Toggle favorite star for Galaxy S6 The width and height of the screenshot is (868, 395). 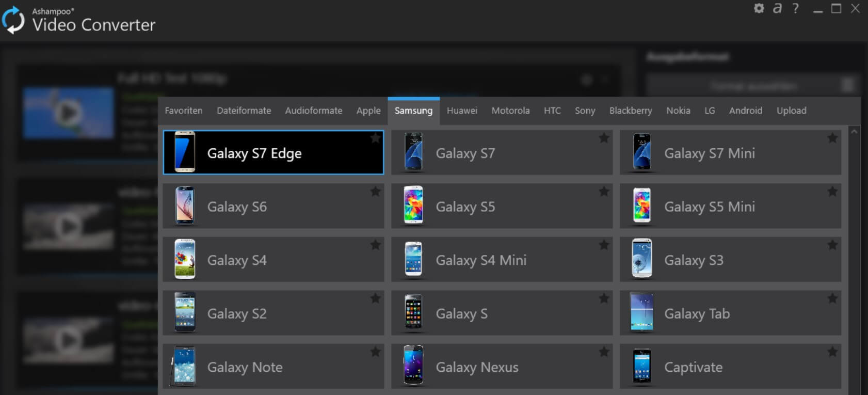coord(375,192)
